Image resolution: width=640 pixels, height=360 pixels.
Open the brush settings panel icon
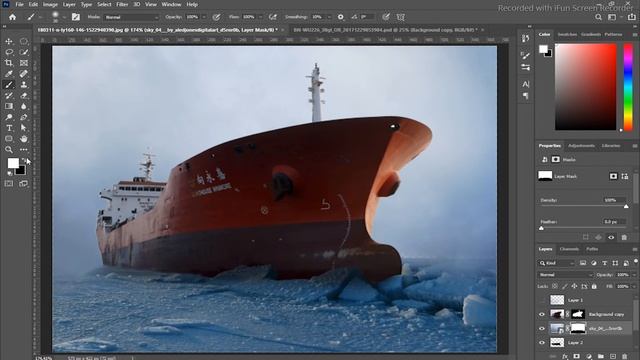(76, 17)
